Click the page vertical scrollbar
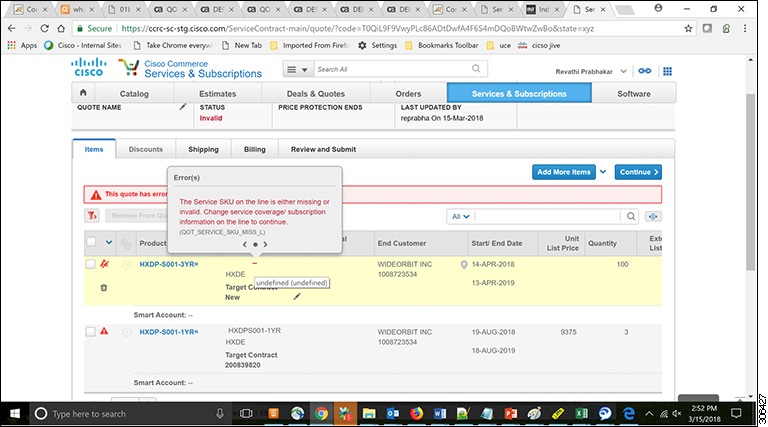The width and height of the screenshot is (768, 427). point(750,181)
